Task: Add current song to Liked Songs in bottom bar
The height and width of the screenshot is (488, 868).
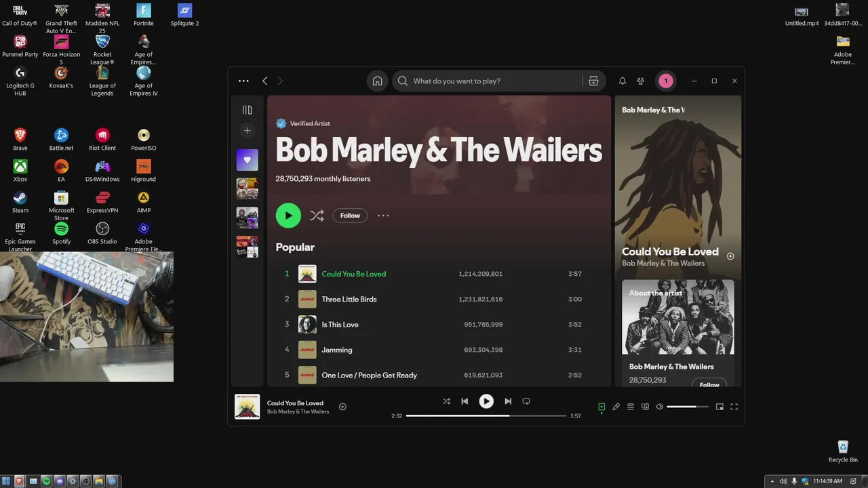Action: [342, 407]
